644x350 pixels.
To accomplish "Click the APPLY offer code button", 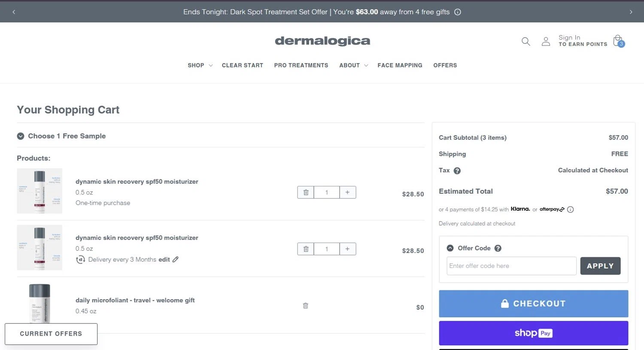I will 600,266.
